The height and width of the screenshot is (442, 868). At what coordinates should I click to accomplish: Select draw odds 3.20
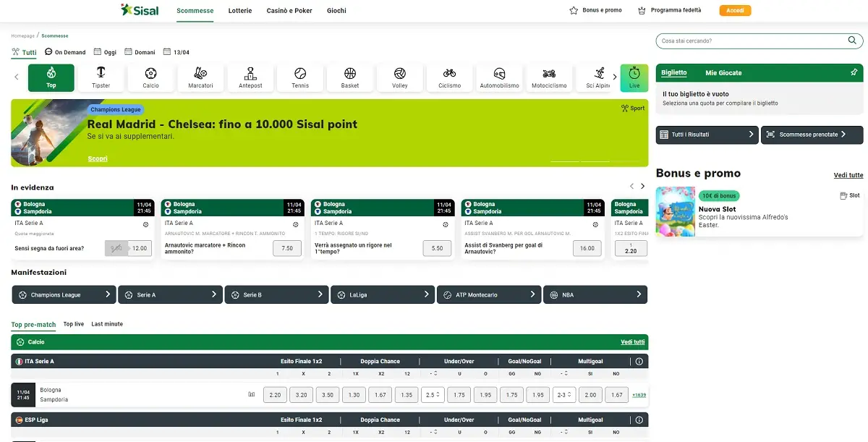pos(302,395)
